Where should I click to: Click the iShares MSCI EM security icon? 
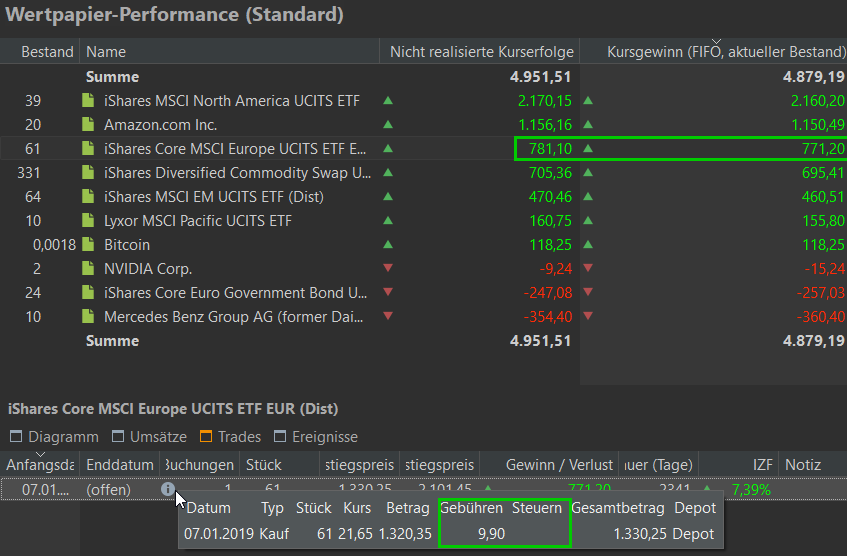pyautogui.click(x=88, y=196)
